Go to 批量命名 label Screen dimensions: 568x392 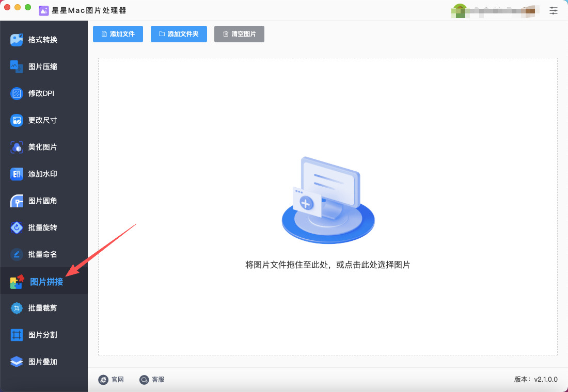(43, 254)
